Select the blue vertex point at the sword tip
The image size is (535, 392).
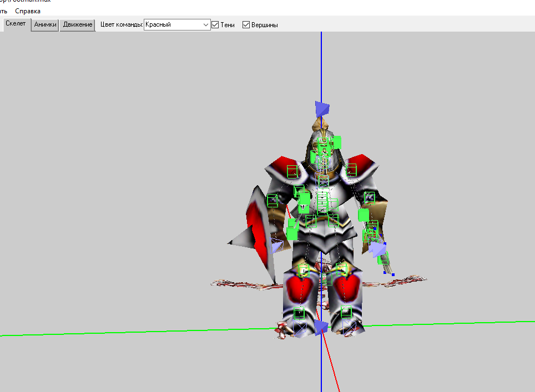click(393, 274)
